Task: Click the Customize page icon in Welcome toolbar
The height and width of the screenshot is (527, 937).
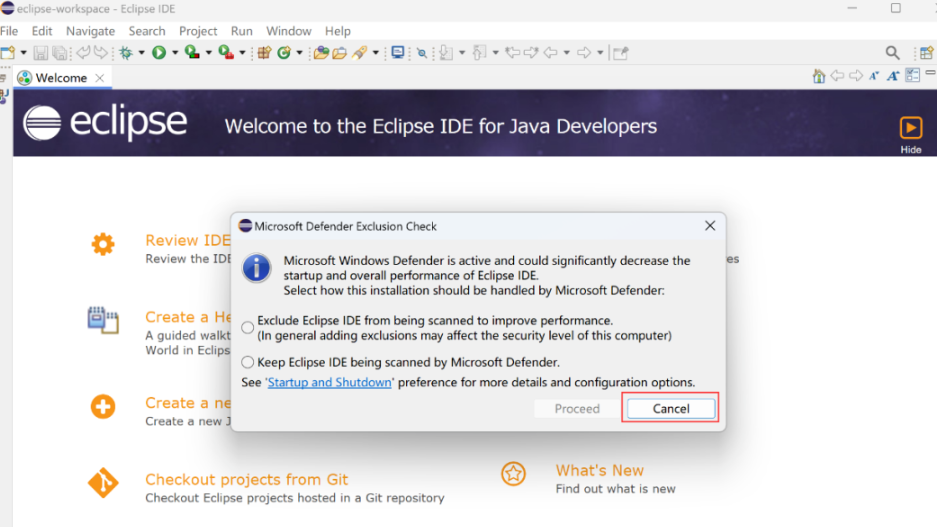Action: (x=912, y=75)
